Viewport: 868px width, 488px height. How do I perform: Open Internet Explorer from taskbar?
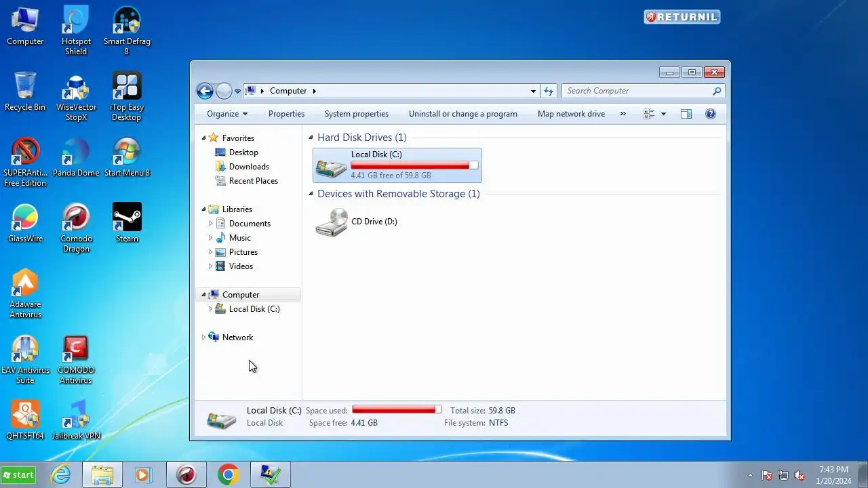tap(61, 474)
